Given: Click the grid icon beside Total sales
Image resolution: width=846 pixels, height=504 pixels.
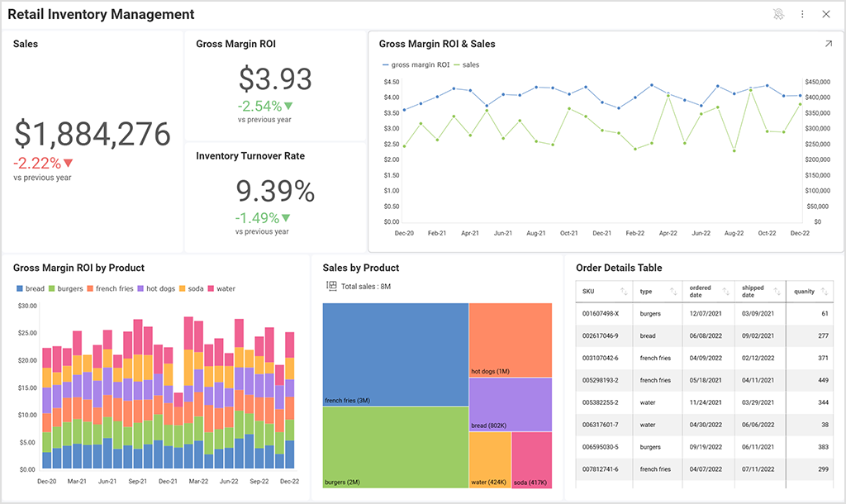Looking at the screenshot, I should (331, 286).
